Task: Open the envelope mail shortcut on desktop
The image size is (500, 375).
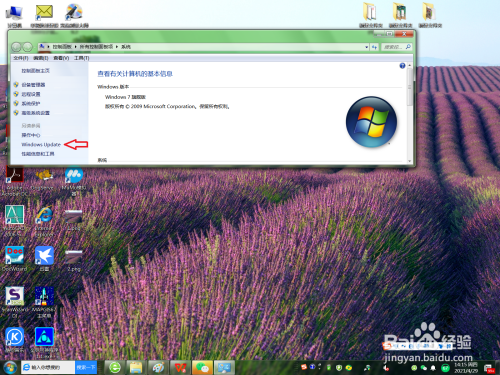Action: 44,16
